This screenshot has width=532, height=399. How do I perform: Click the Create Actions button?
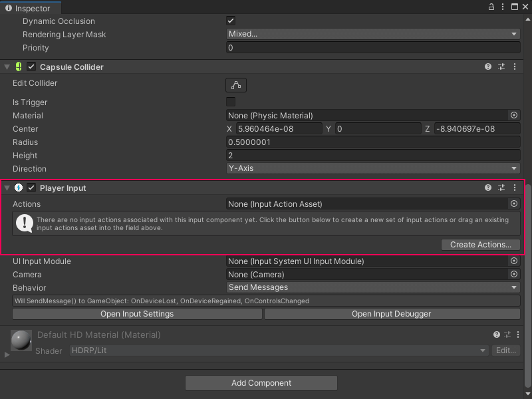click(480, 244)
